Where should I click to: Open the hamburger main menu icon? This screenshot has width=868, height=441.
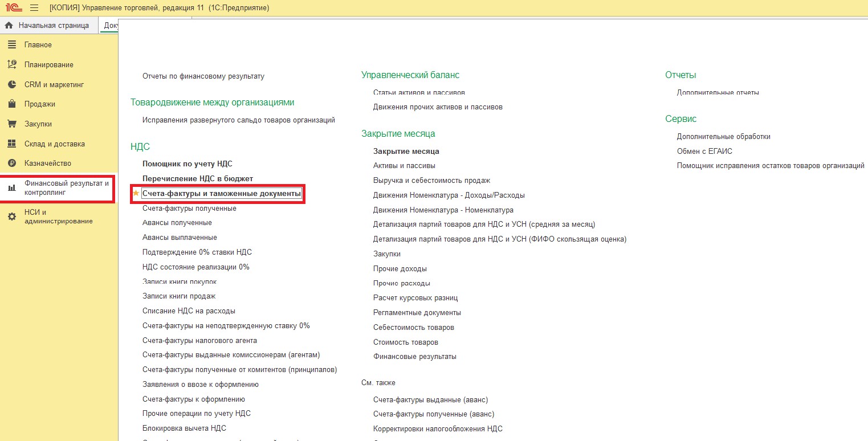(x=34, y=8)
